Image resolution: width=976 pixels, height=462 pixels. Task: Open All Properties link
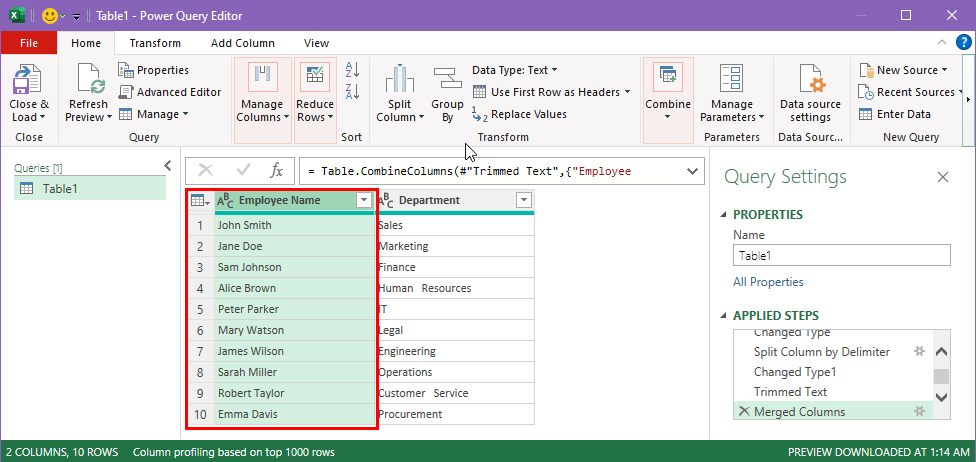[768, 282]
